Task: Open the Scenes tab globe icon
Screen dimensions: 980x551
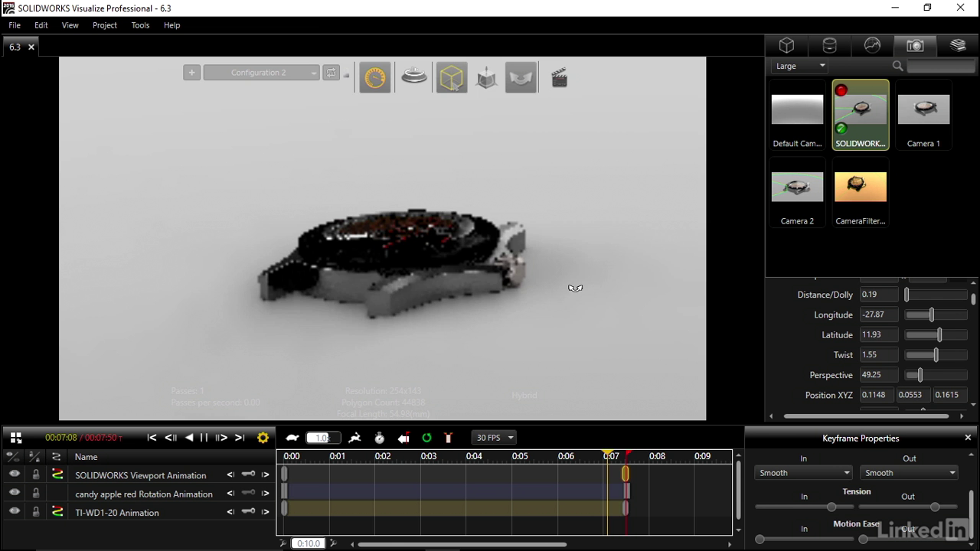Action: click(x=872, y=45)
